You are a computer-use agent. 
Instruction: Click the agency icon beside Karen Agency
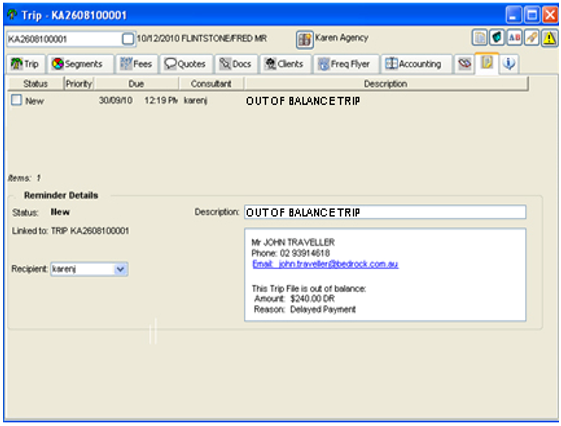tap(304, 39)
